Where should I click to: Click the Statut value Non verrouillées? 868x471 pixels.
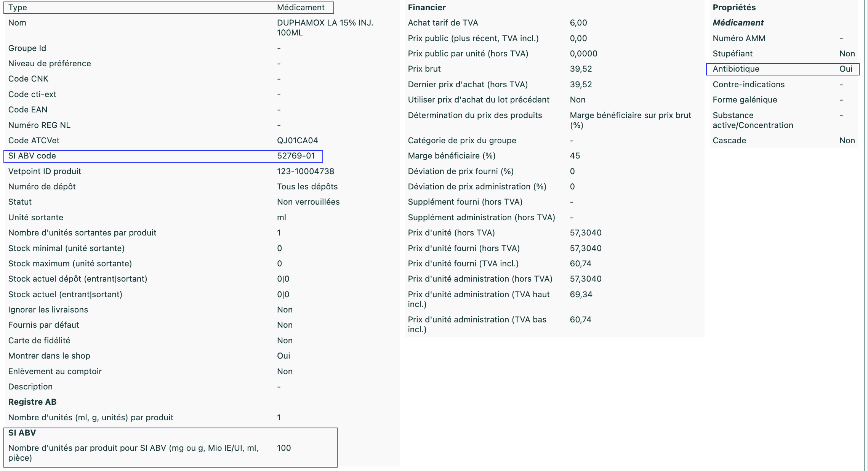click(x=308, y=202)
